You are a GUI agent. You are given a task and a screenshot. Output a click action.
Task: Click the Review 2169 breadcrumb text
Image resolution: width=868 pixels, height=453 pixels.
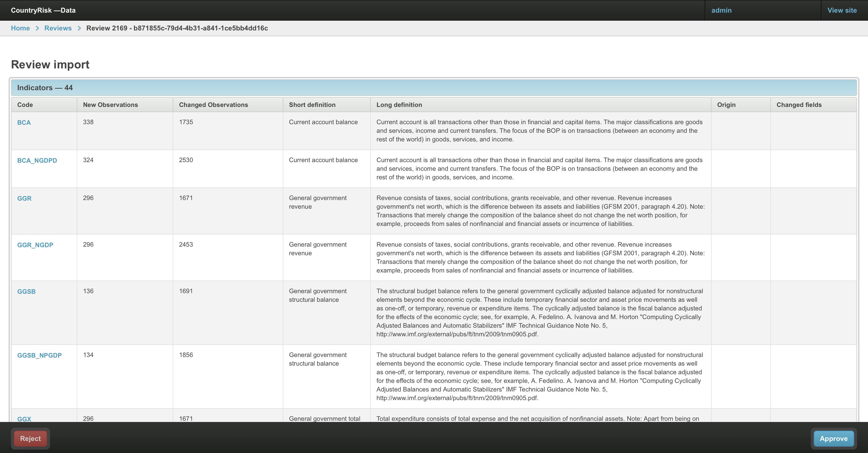pyautogui.click(x=177, y=28)
